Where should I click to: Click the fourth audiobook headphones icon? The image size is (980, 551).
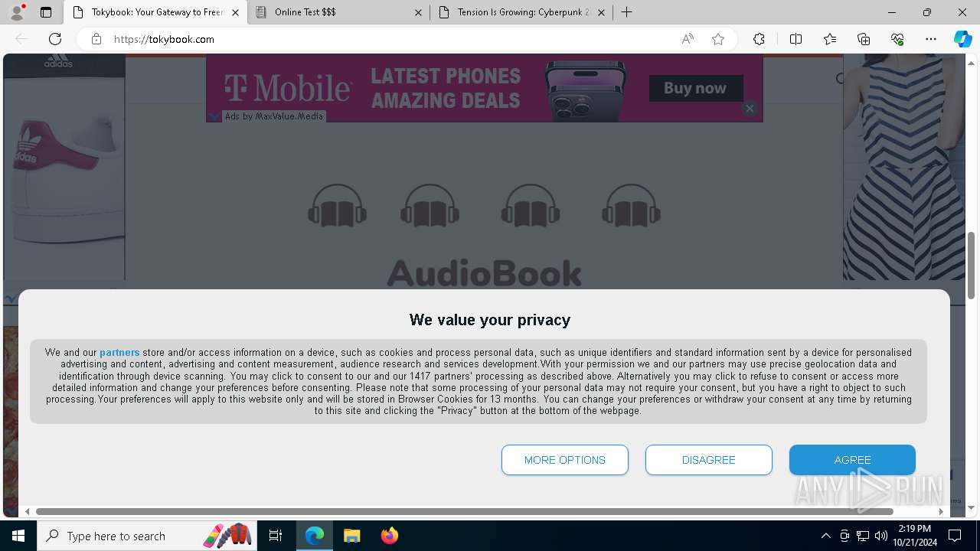pyautogui.click(x=631, y=206)
